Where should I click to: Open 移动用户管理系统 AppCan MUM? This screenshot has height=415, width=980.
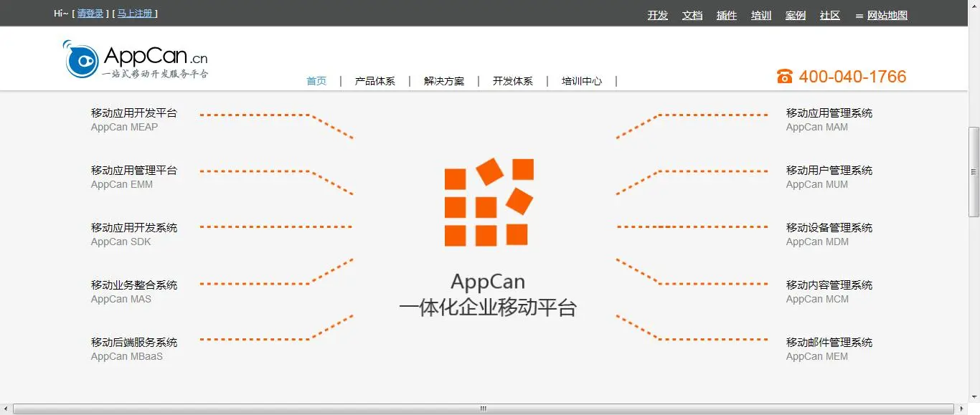829,177
